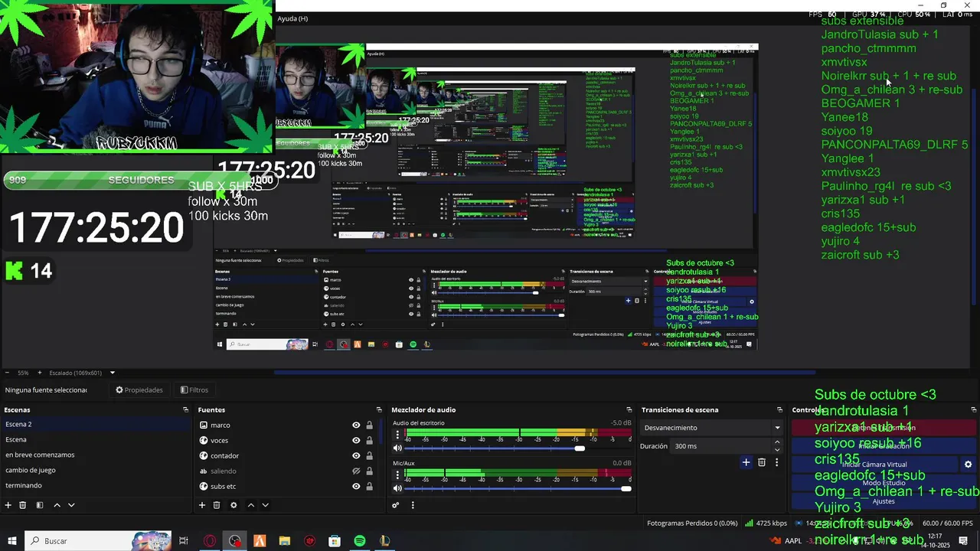Toggle the lock on the contador source
The height and width of the screenshot is (551, 980).
[x=369, y=456]
